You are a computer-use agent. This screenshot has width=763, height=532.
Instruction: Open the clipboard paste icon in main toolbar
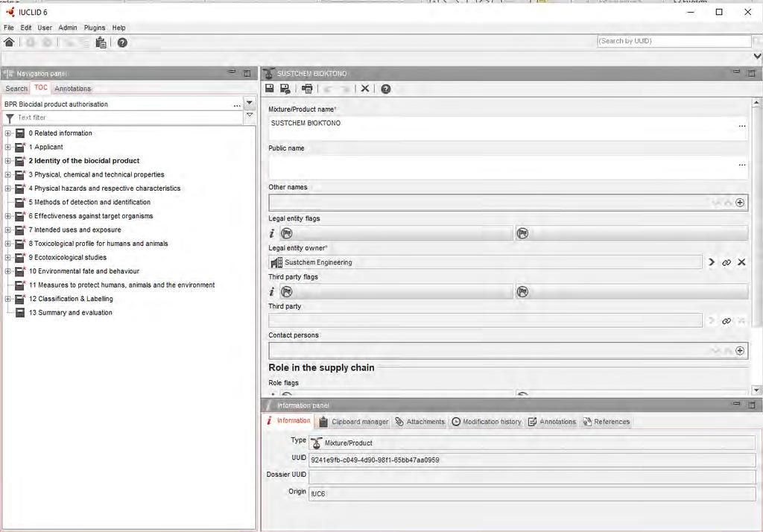click(101, 42)
